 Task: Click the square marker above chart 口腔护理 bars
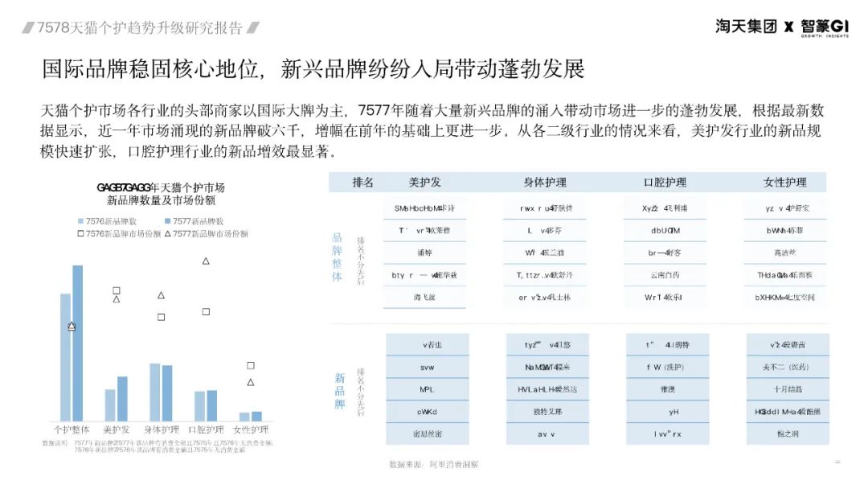(206, 312)
